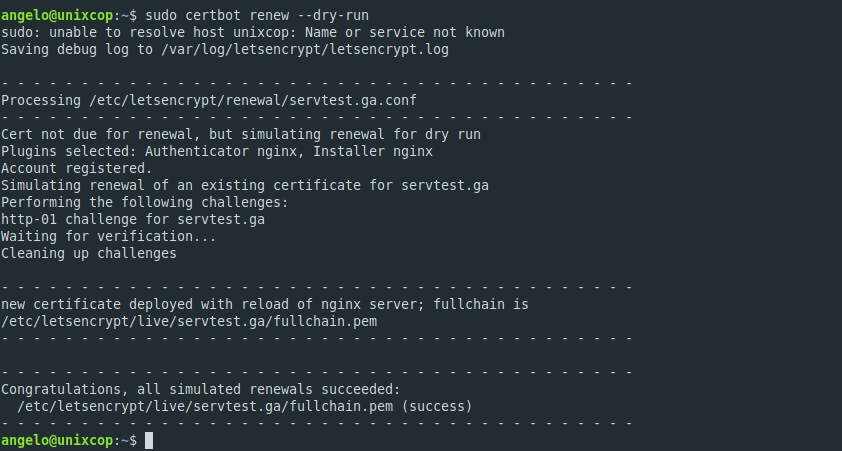Viewport: 842px width, 451px height.
Task: Click the 'http-01 challenge for servtest.ga' line
Action: pos(133,220)
